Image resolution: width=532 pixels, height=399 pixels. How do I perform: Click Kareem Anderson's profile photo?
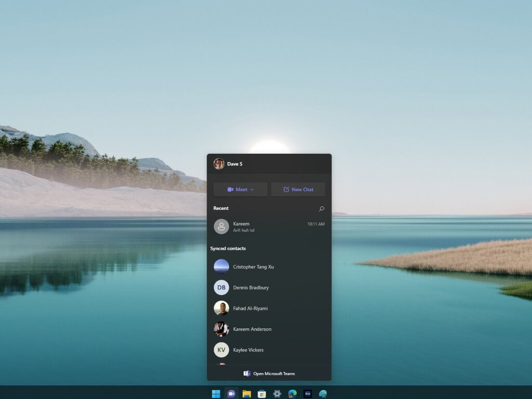click(x=221, y=329)
